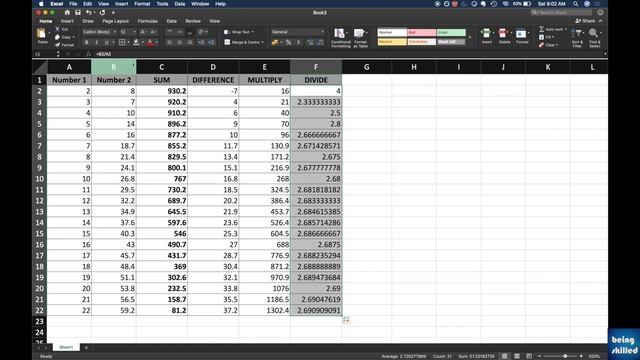Viewport: 640px width, 360px height.
Task: Increase font size with the large A
Action: (x=143, y=32)
